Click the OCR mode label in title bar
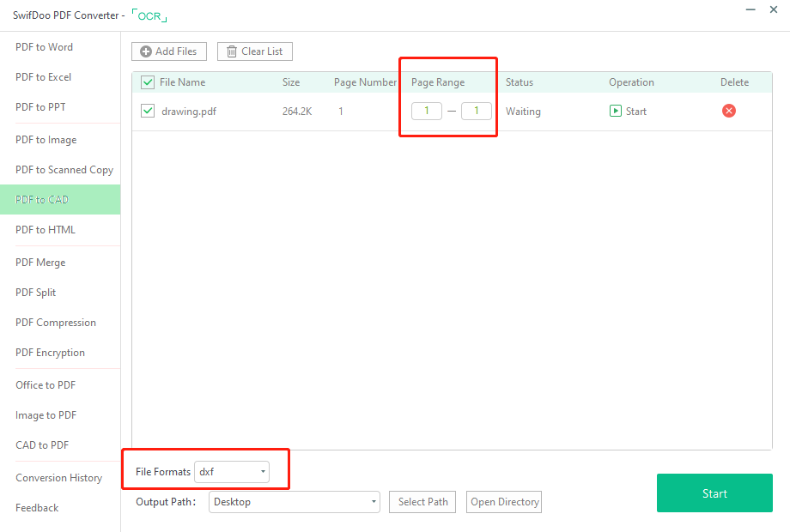Image resolution: width=790 pixels, height=532 pixels. 149,15
